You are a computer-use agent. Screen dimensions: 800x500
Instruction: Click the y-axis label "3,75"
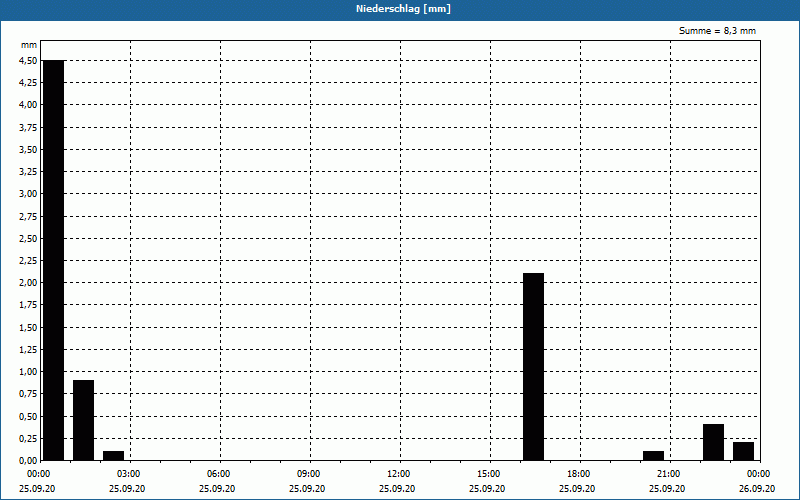[28, 128]
